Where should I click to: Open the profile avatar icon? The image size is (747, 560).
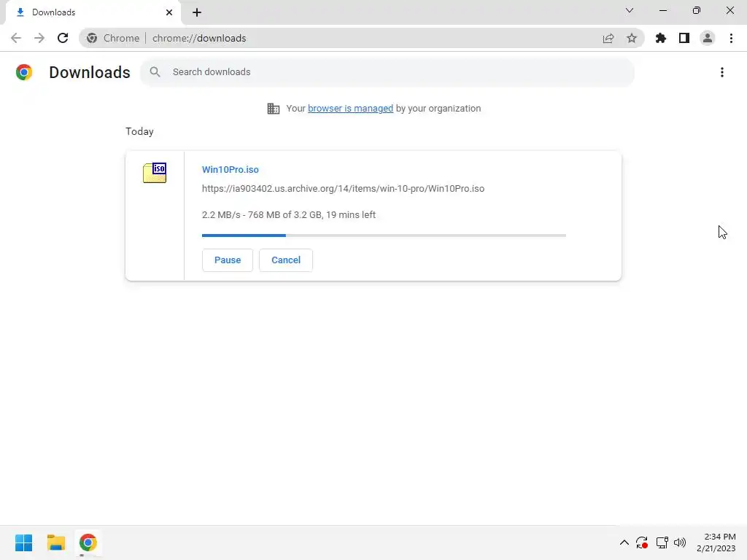point(708,38)
